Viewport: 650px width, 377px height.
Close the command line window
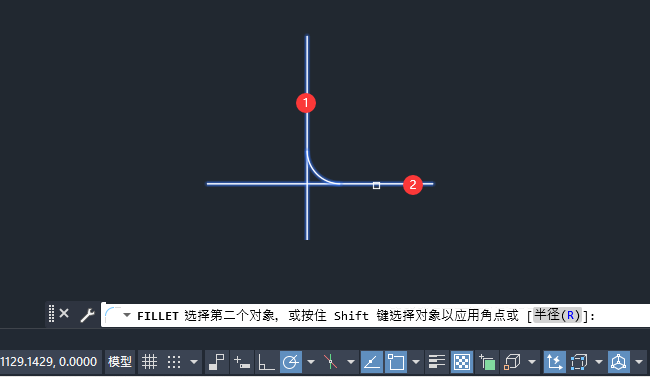pyautogui.click(x=64, y=314)
